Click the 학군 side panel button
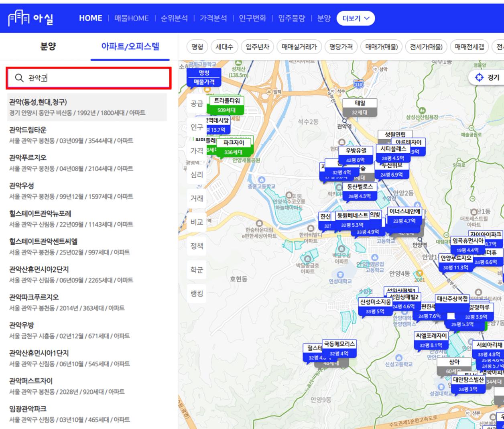The height and width of the screenshot is (429, 504). pyautogui.click(x=197, y=270)
